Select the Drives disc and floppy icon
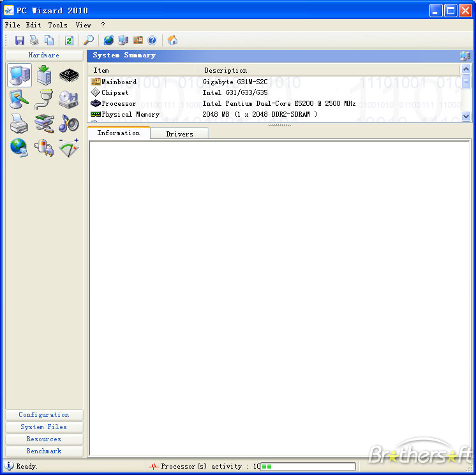The image size is (476, 475). pyautogui.click(x=69, y=99)
